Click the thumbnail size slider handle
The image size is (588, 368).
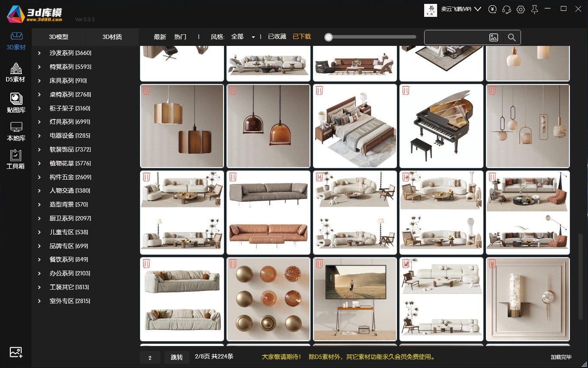pos(329,37)
